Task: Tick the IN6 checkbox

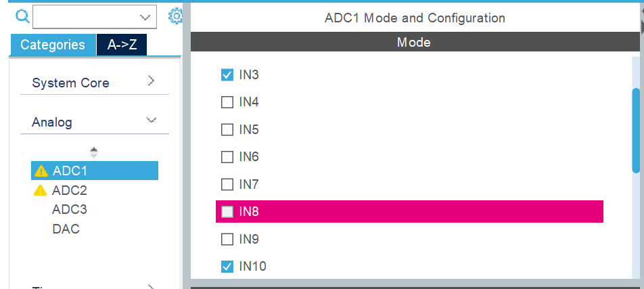Action: click(227, 156)
